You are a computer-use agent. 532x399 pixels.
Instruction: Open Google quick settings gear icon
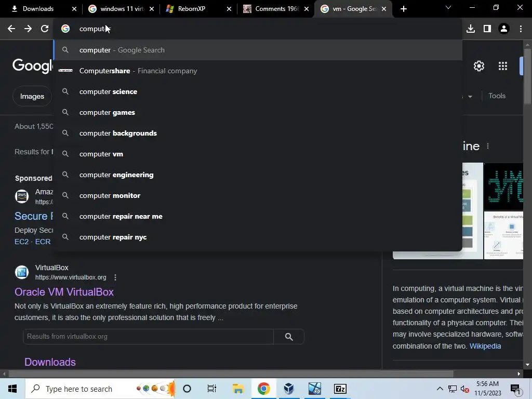[478, 66]
